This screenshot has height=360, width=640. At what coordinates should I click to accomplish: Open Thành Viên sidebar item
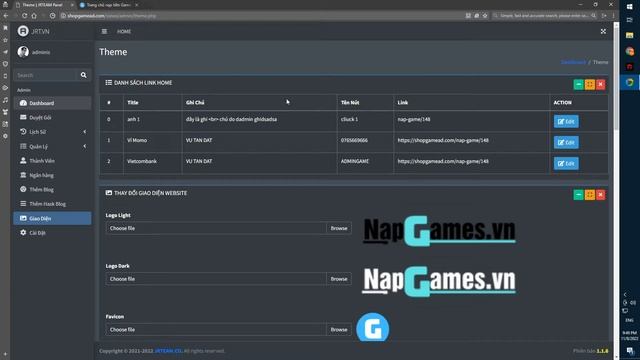coord(52,161)
